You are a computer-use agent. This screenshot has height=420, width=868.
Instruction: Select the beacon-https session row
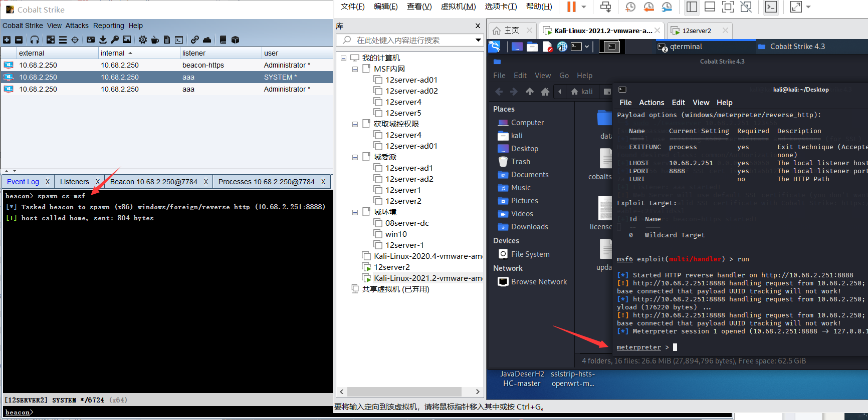(x=167, y=65)
